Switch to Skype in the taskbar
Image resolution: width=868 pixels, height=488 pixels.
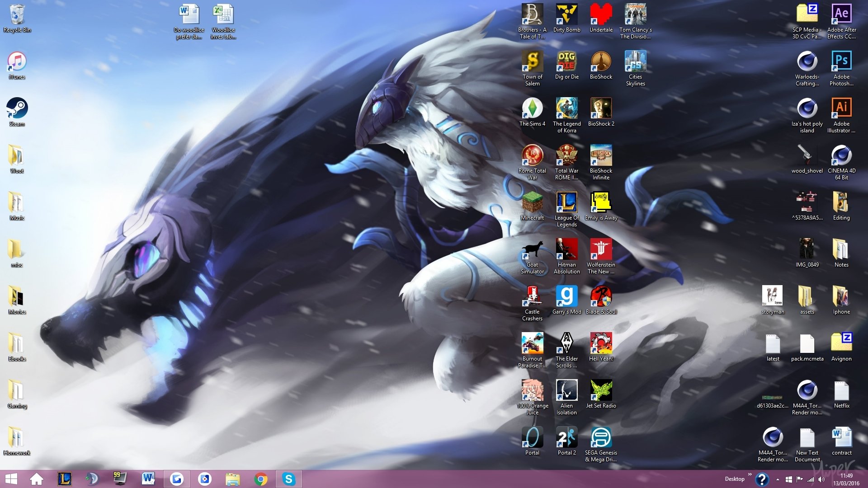click(288, 479)
